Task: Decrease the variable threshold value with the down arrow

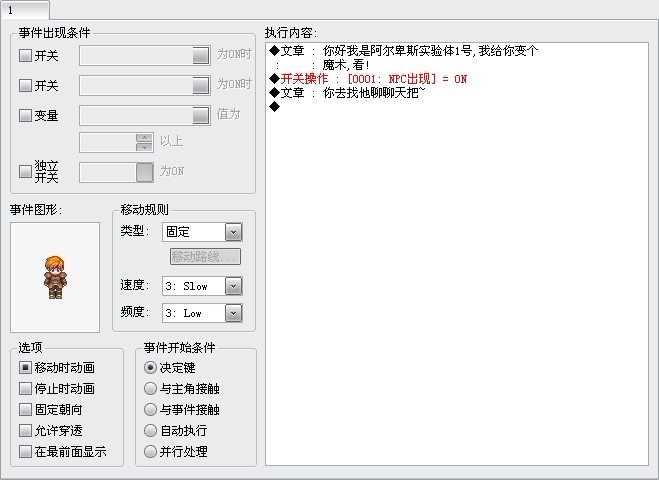Action: pos(144,147)
